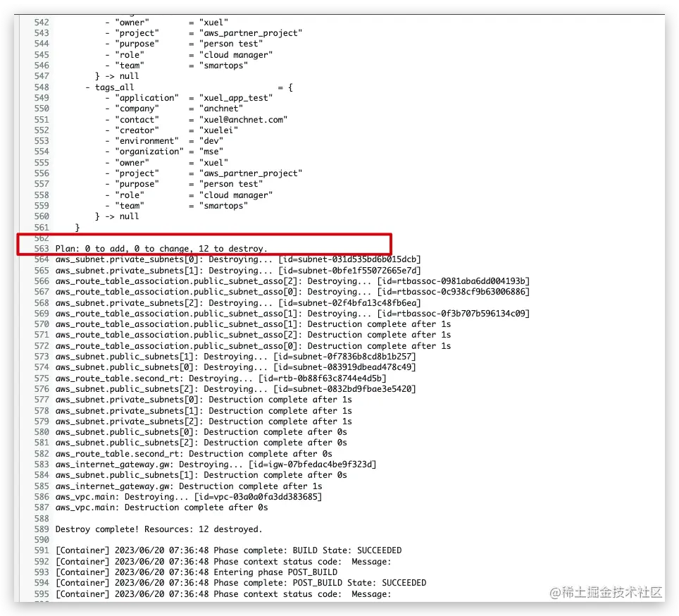Viewport: 679px width, 616px height.
Task: Click line 569 public_subnet_asso[1] Destroying
Action: [292, 314]
